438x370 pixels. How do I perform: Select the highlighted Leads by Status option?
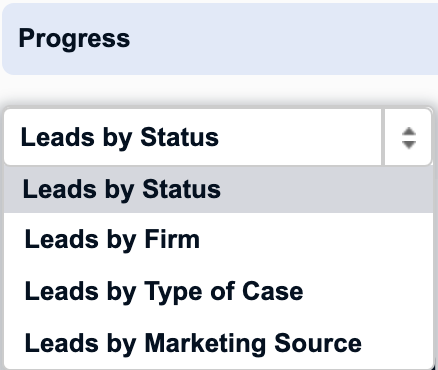pos(218,189)
